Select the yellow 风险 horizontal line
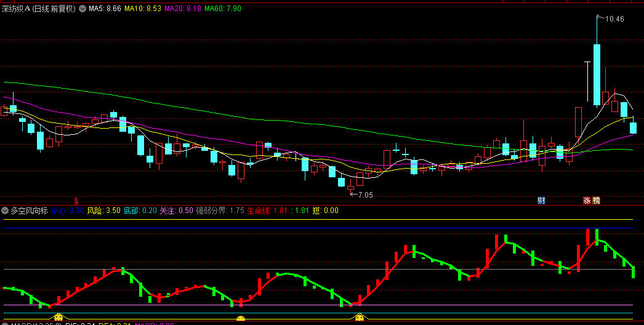 (318, 219)
